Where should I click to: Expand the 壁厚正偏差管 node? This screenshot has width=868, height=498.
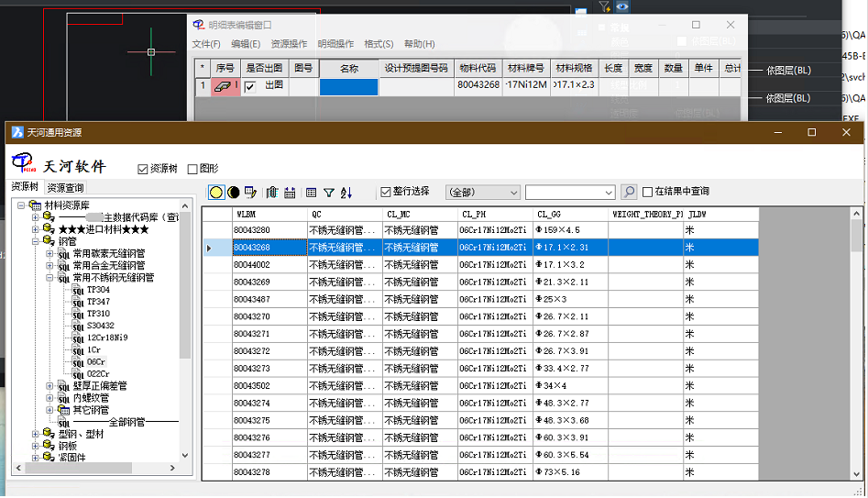[49, 386]
